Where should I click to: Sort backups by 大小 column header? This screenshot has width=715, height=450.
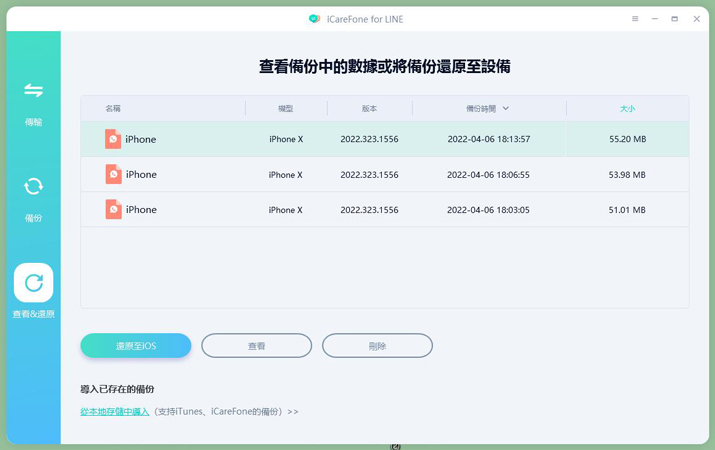coord(627,109)
